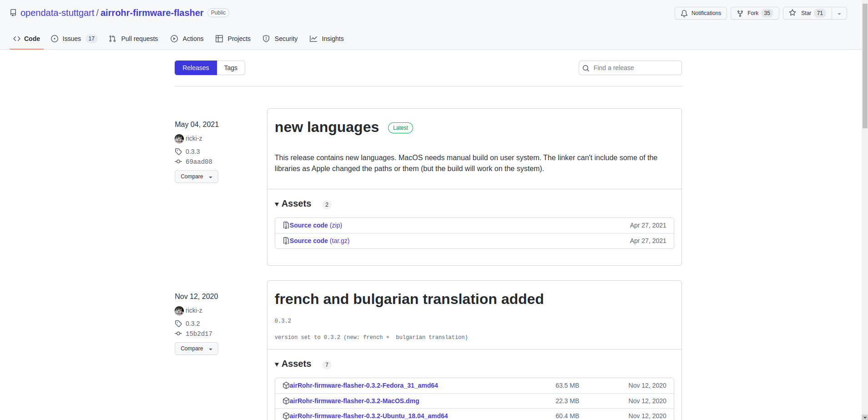
Task: Open the Issues tab
Action: [74, 39]
